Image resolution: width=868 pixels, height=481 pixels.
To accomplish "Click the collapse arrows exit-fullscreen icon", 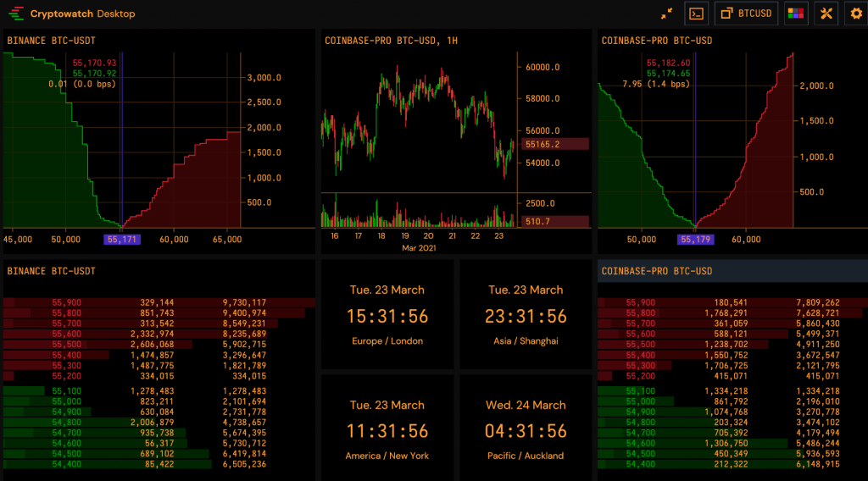I will (667, 14).
